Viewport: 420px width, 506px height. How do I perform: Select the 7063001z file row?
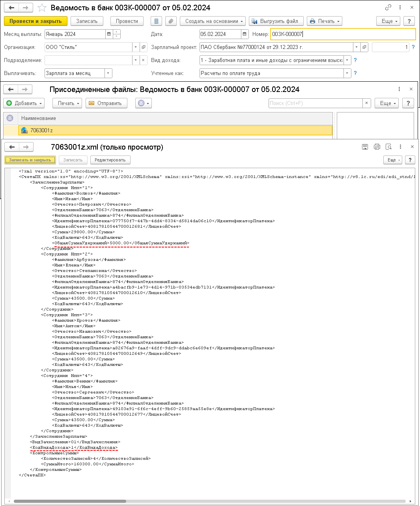tap(175, 130)
